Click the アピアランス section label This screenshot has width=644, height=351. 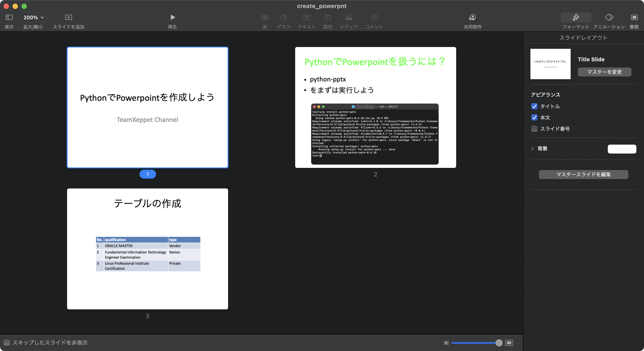click(x=546, y=95)
